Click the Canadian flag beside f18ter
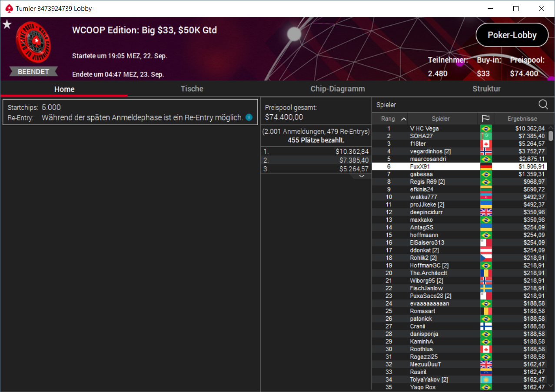555x392 pixels. tap(485, 144)
